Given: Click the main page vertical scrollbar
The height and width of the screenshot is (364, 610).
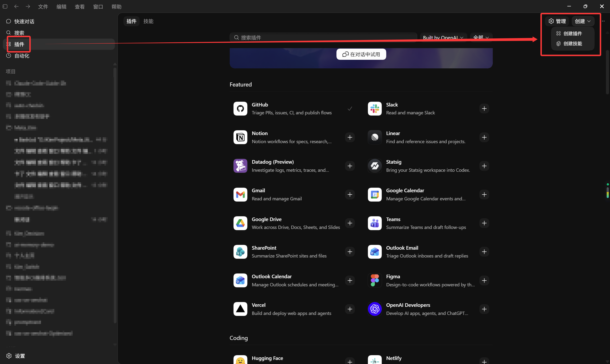Looking at the screenshot, I should click(607, 72).
